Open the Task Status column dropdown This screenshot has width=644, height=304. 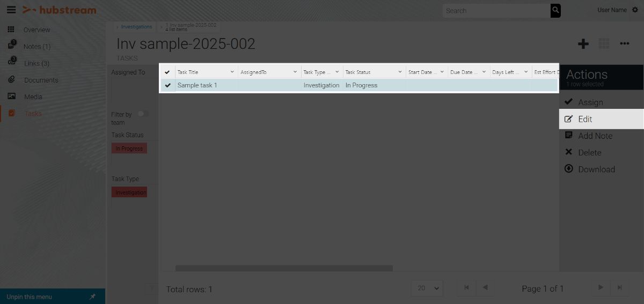pos(400,72)
